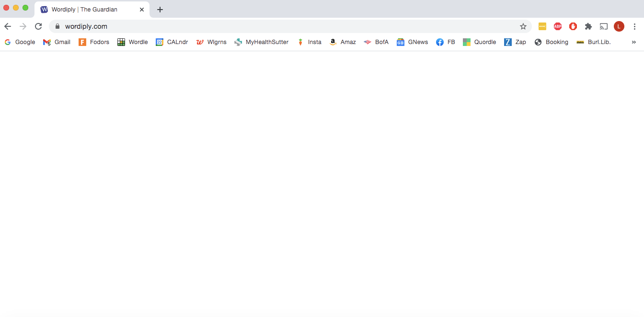The height and width of the screenshot is (317, 644).
Task: Open the MyHealthSutter bookmark
Action: click(262, 42)
